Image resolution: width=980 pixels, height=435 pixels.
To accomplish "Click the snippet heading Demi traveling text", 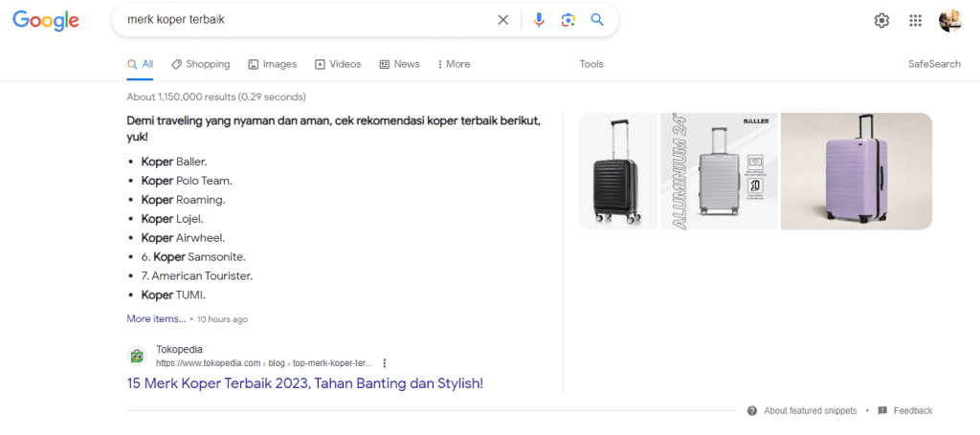I will pos(334,128).
